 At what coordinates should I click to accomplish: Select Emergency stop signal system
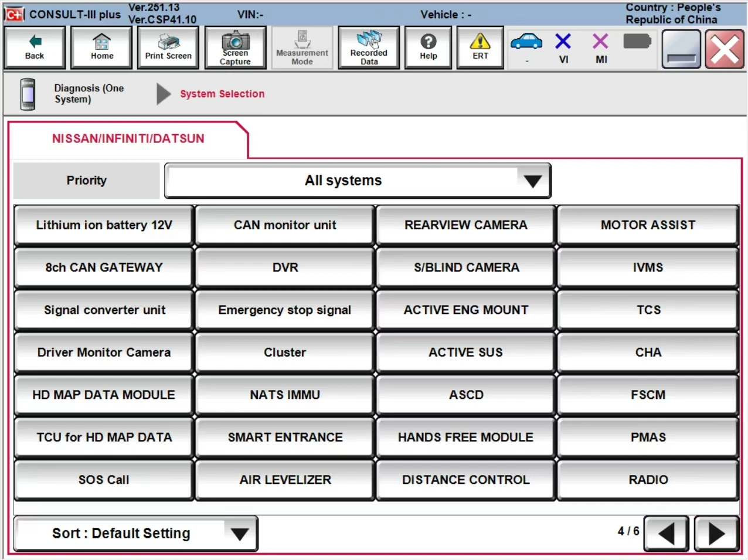[285, 310]
